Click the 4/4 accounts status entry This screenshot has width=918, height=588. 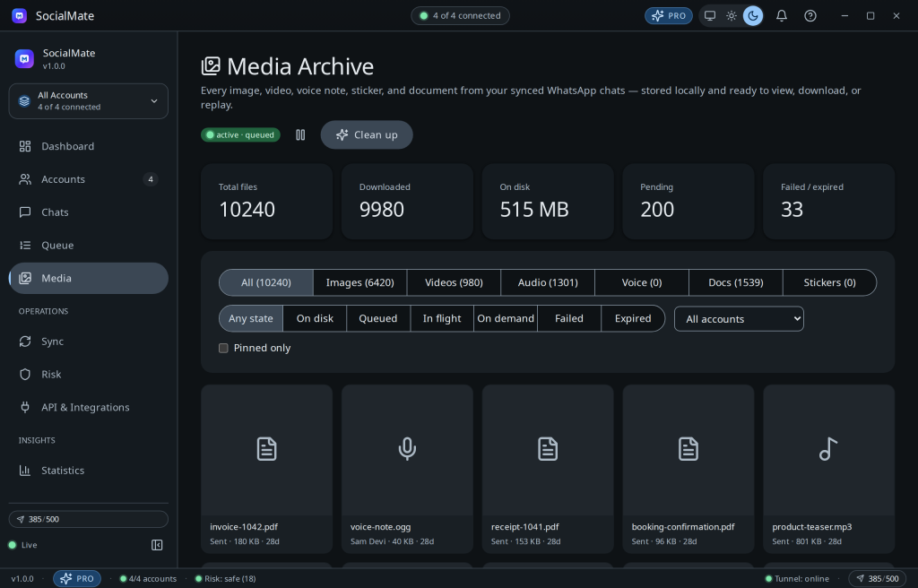point(148,579)
